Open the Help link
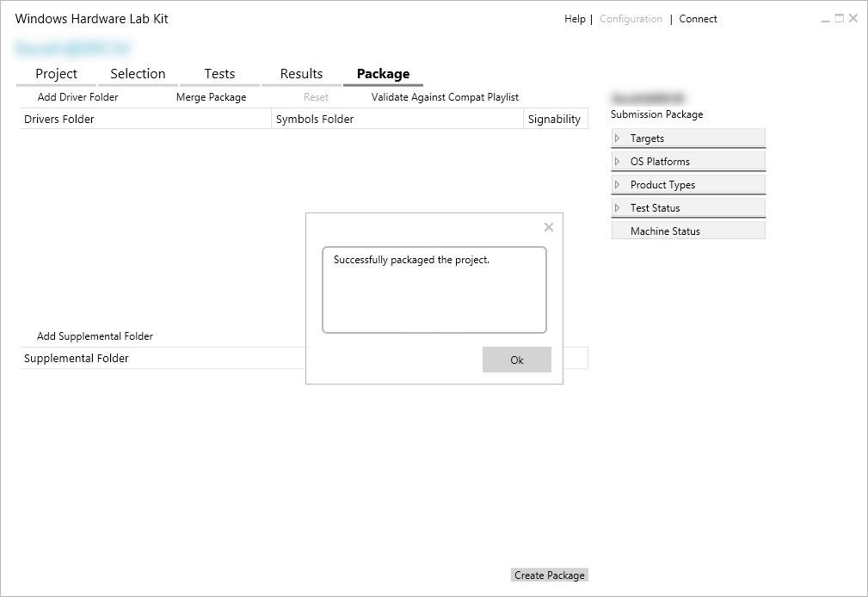The width and height of the screenshot is (868, 597). 575,19
